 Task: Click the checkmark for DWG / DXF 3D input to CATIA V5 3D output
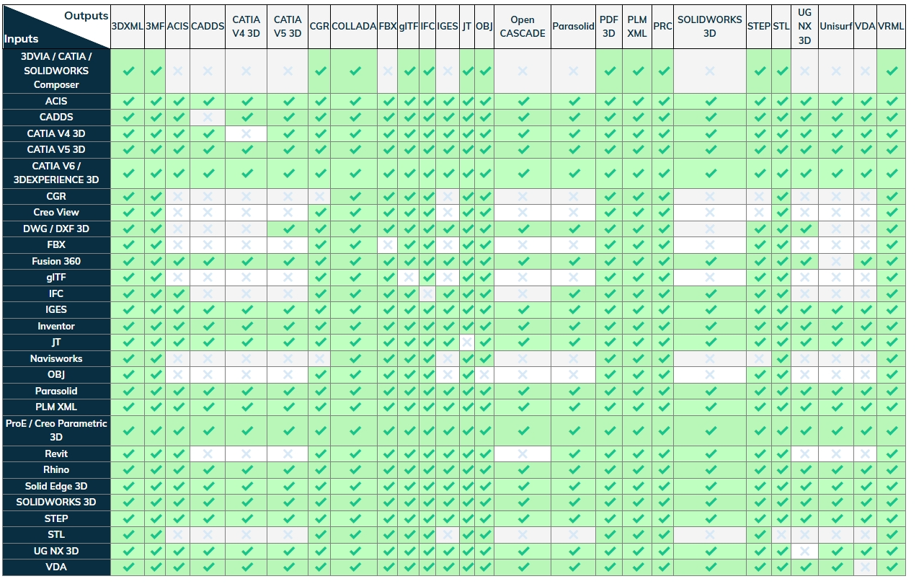pos(288,229)
